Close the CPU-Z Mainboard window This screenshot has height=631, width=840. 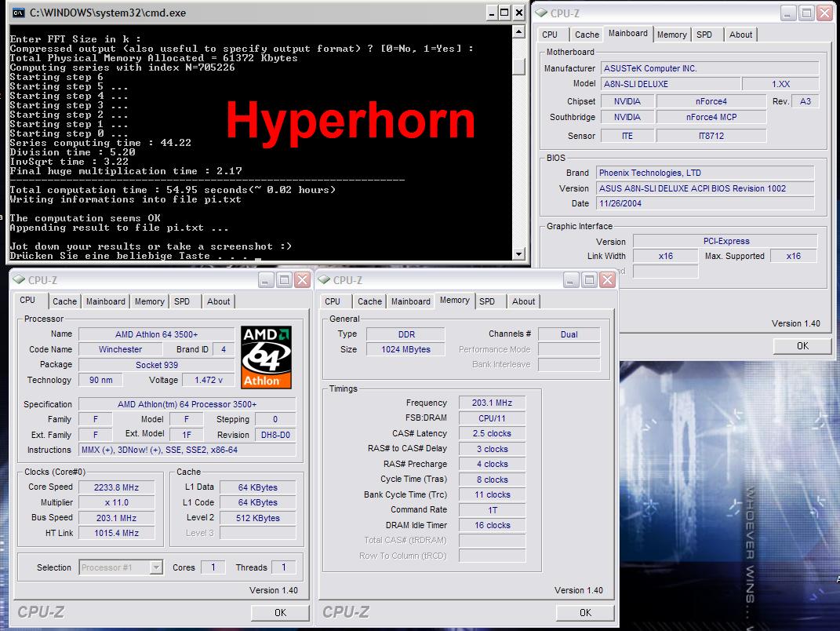tap(824, 13)
